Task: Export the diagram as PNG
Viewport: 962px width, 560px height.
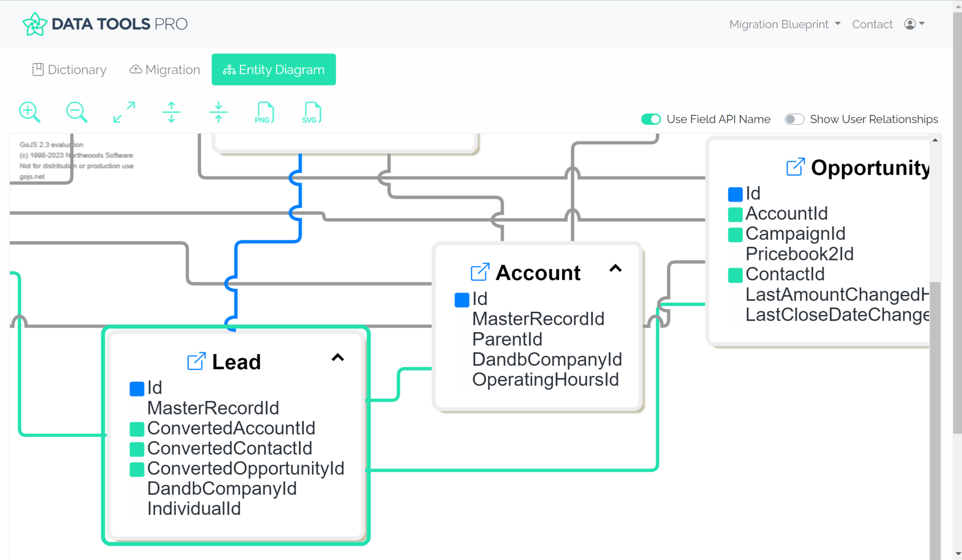Action: (264, 112)
